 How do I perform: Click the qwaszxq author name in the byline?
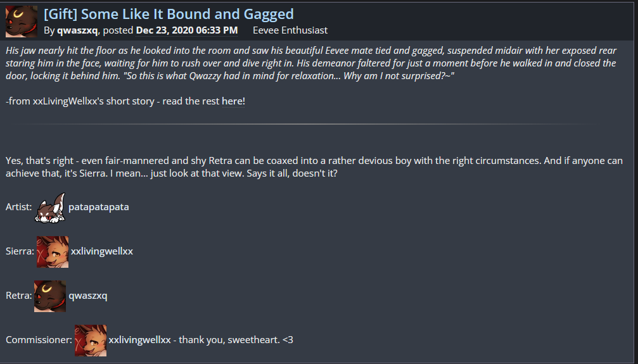(77, 30)
